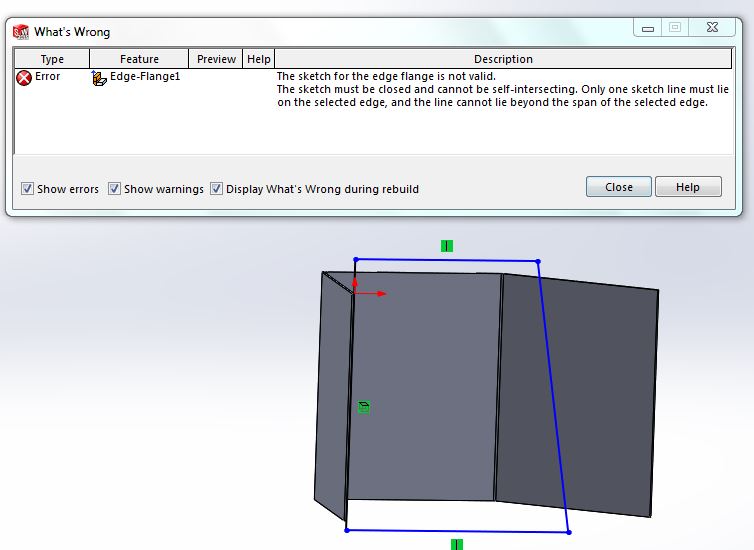Select the bottom blue sketch line
754x550 pixels.
(x=458, y=531)
